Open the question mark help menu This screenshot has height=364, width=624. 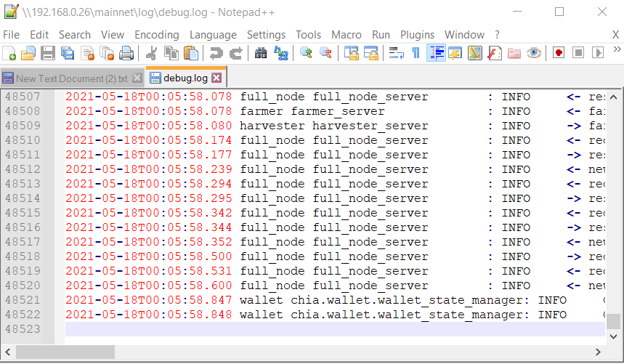pos(497,35)
